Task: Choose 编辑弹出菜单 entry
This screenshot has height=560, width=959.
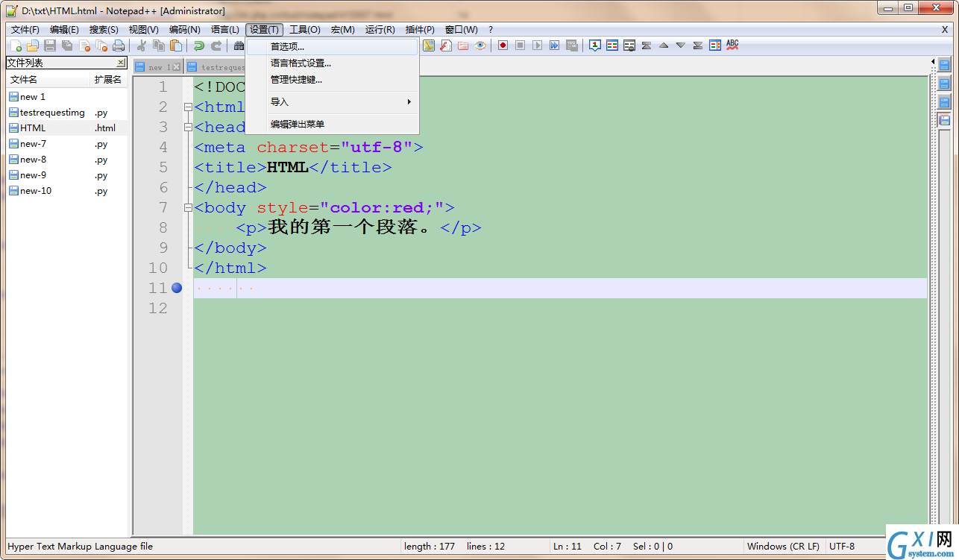Action: [333, 125]
